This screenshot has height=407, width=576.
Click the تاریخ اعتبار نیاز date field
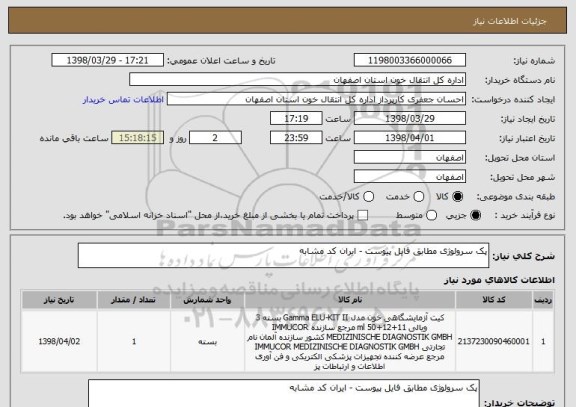point(410,138)
